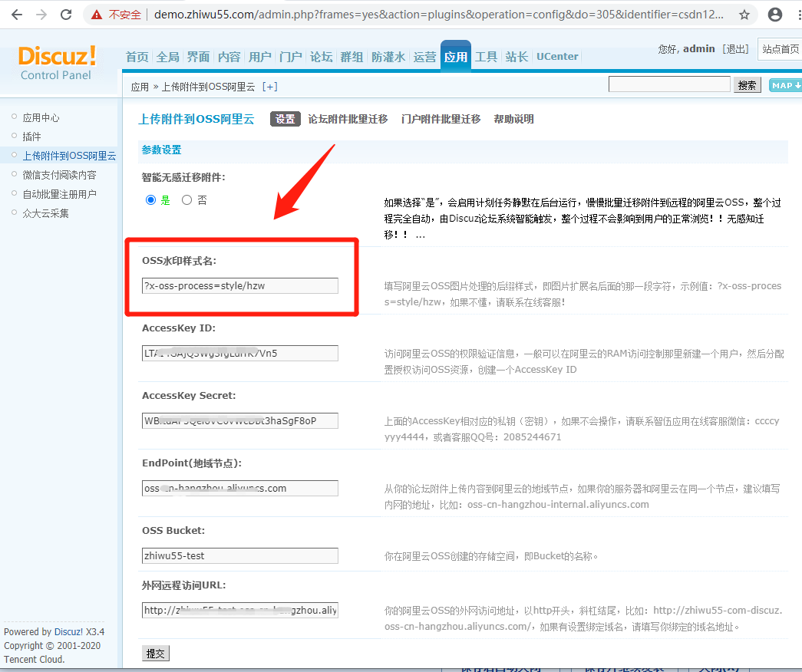Image resolution: width=802 pixels, height=672 pixels.
Task: Open the browser profile account icon
Action: point(775,15)
